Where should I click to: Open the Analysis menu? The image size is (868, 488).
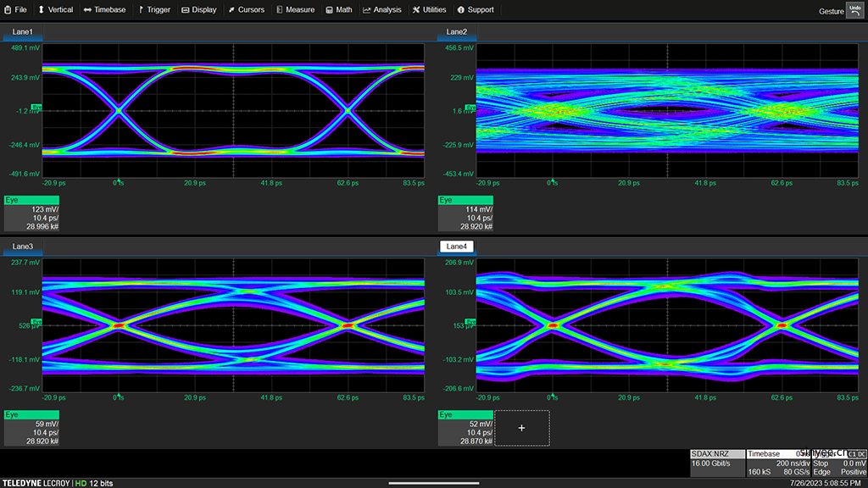pyautogui.click(x=381, y=10)
